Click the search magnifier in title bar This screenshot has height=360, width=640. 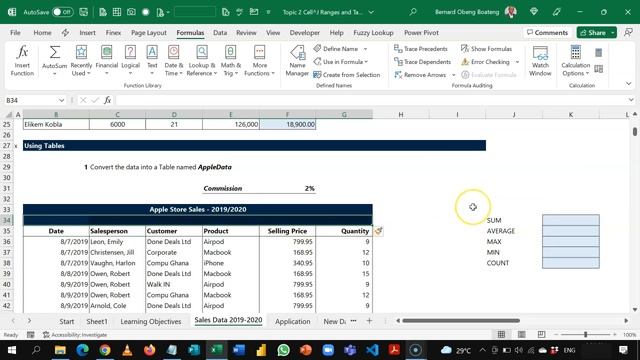(x=413, y=12)
